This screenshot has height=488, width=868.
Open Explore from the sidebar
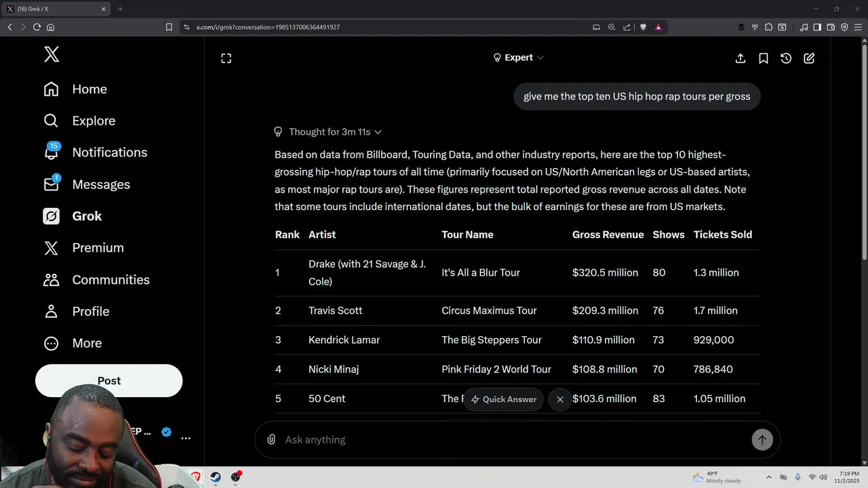point(79,121)
